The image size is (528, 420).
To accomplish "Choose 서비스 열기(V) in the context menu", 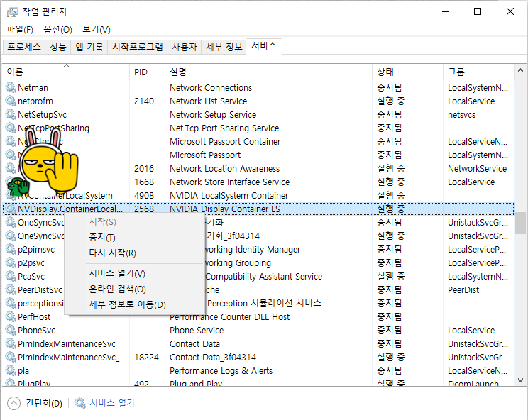I will click(x=135, y=273).
